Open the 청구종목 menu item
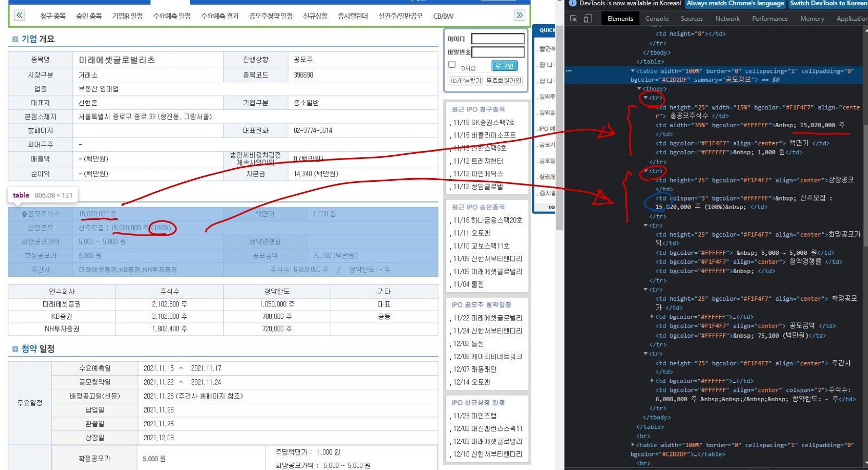The height and width of the screenshot is (470, 868). pos(53,16)
